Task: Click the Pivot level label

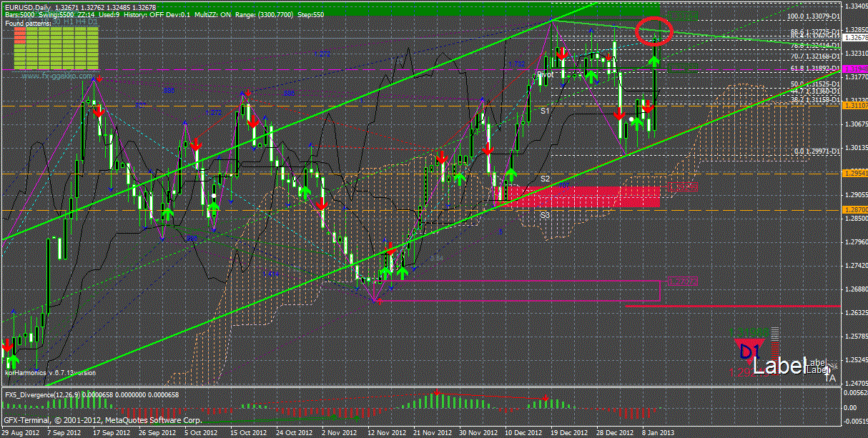Action: click(x=545, y=74)
